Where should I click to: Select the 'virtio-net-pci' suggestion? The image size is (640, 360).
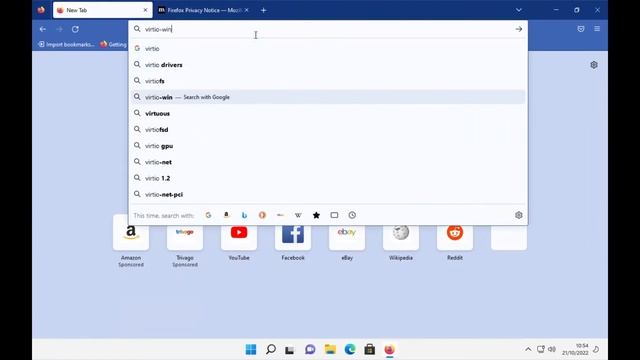[x=328, y=194]
